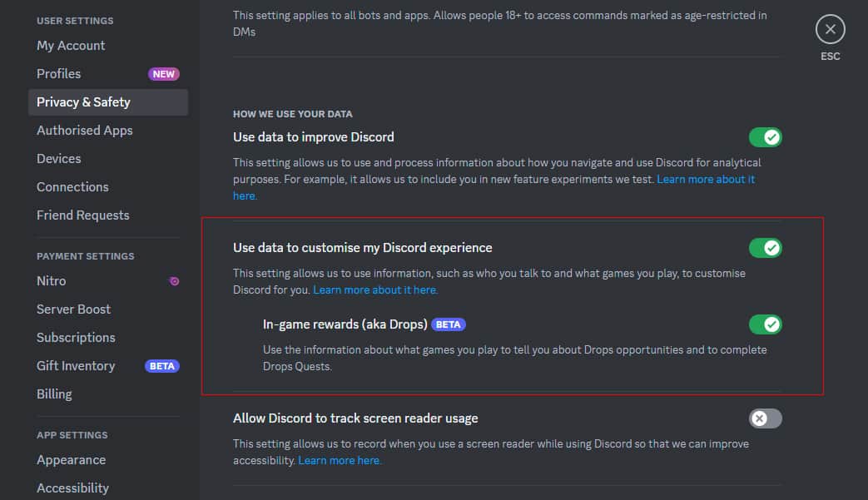Screen dimensions: 868x500
Task: Open Billing settings
Action: (x=54, y=394)
